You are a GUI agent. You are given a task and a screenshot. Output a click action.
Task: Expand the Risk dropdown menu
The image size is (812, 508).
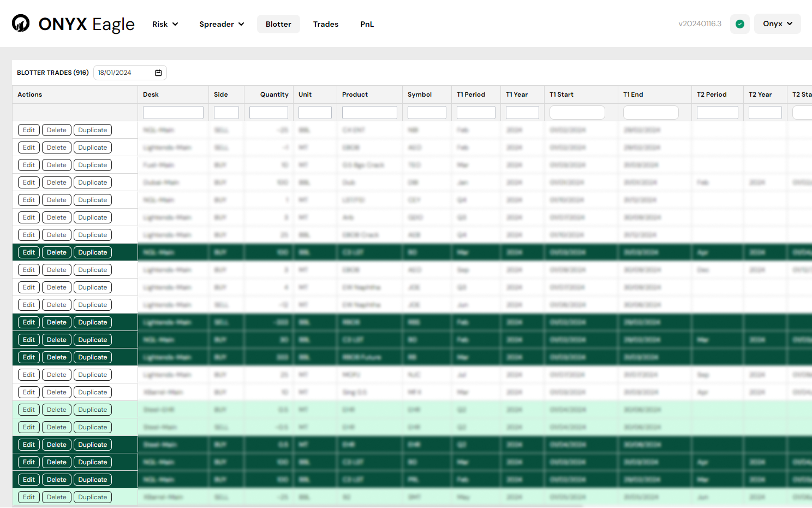pos(165,24)
